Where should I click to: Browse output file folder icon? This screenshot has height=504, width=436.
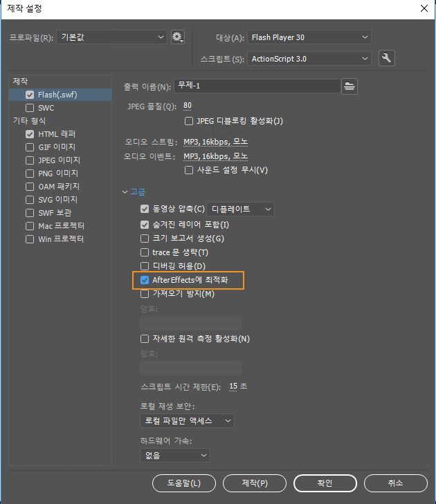click(x=349, y=86)
